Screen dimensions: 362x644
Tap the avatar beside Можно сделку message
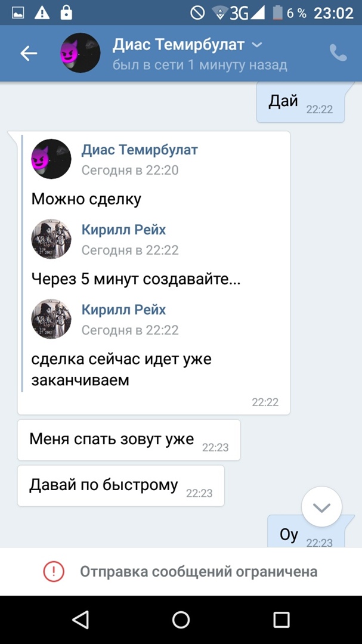(51, 159)
